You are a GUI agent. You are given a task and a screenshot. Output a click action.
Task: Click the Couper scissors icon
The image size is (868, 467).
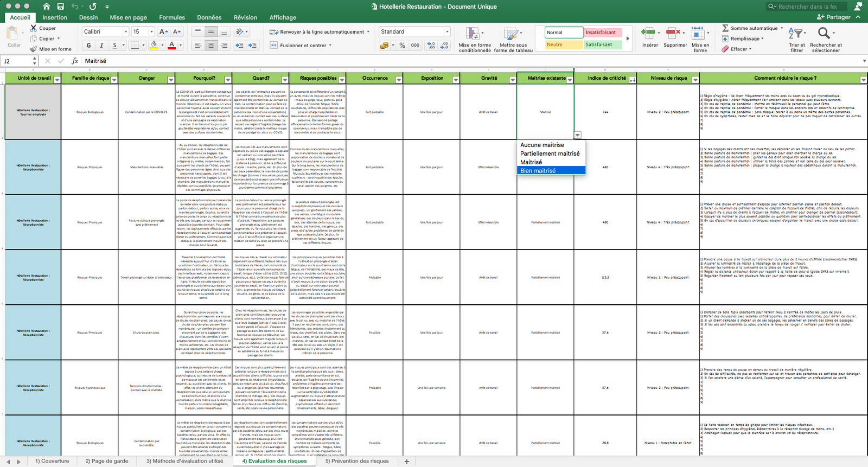[x=34, y=28]
